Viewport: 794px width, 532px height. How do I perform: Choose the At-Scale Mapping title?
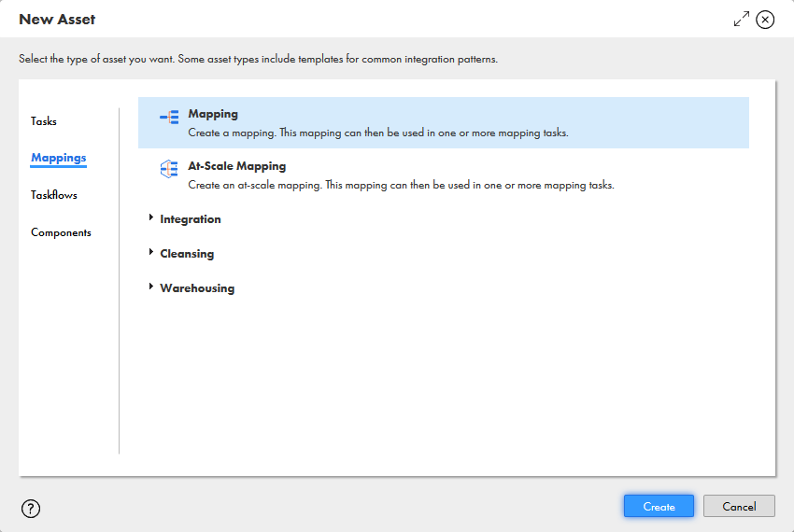point(237,166)
